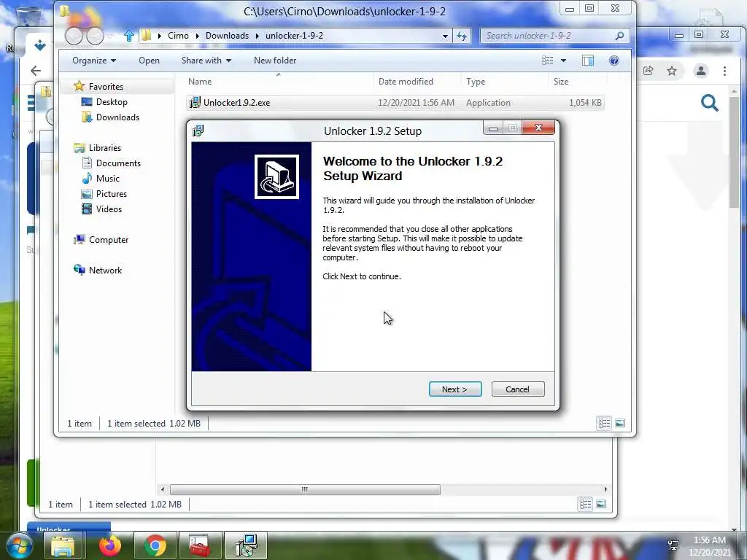Screen dimensions: 747x560
Task: Select Computer in navigation pane
Action: tap(109, 239)
